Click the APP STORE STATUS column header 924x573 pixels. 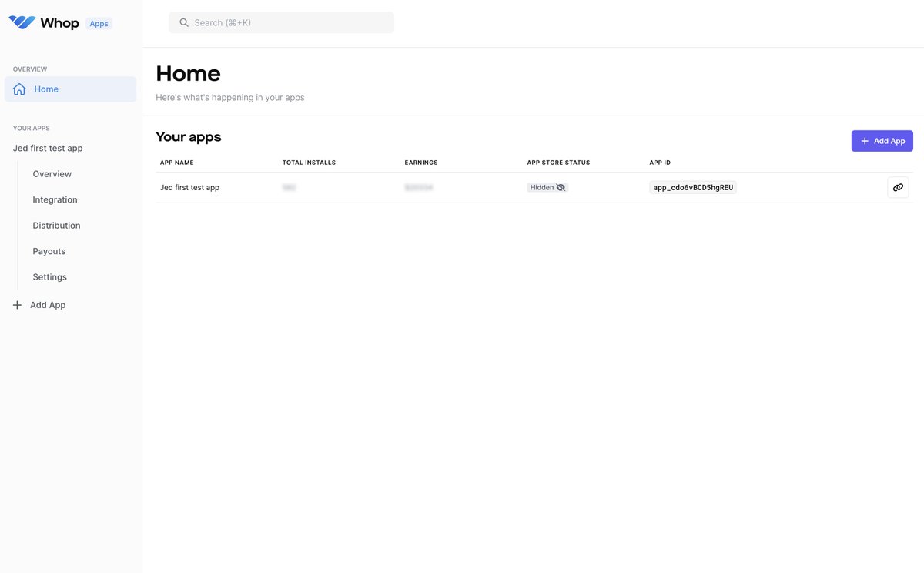pos(558,163)
